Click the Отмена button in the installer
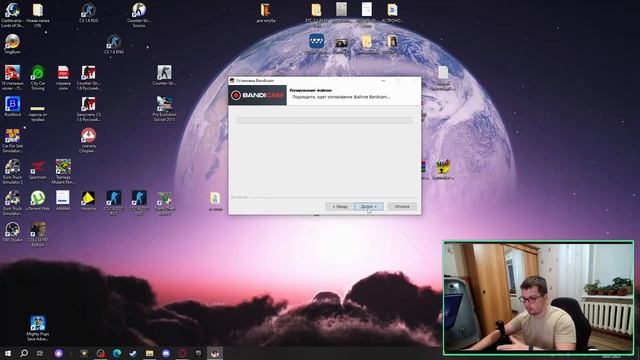Image resolution: width=640 pixels, height=360 pixels. [402, 207]
